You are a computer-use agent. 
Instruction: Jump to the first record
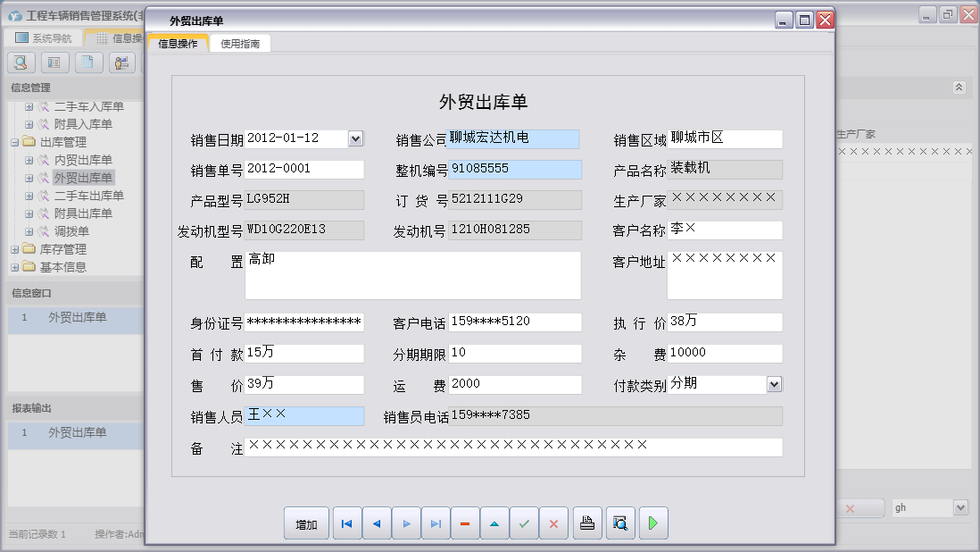tap(347, 524)
